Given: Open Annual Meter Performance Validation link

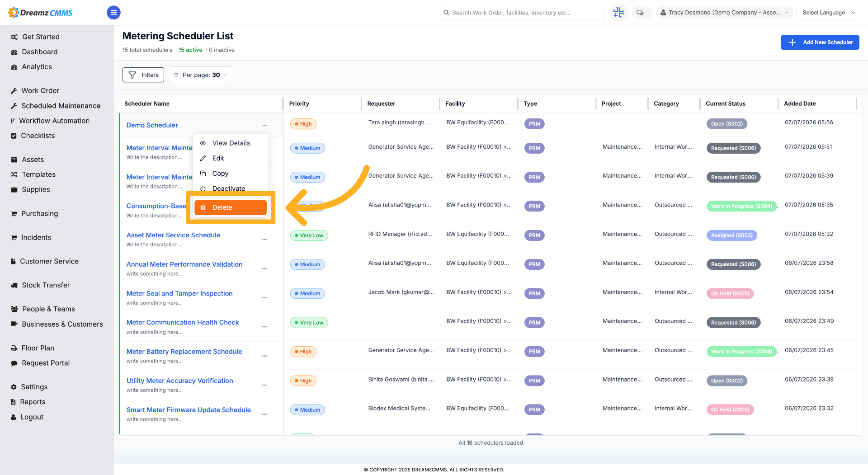Looking at the screenshot, I should pos(184,264).
